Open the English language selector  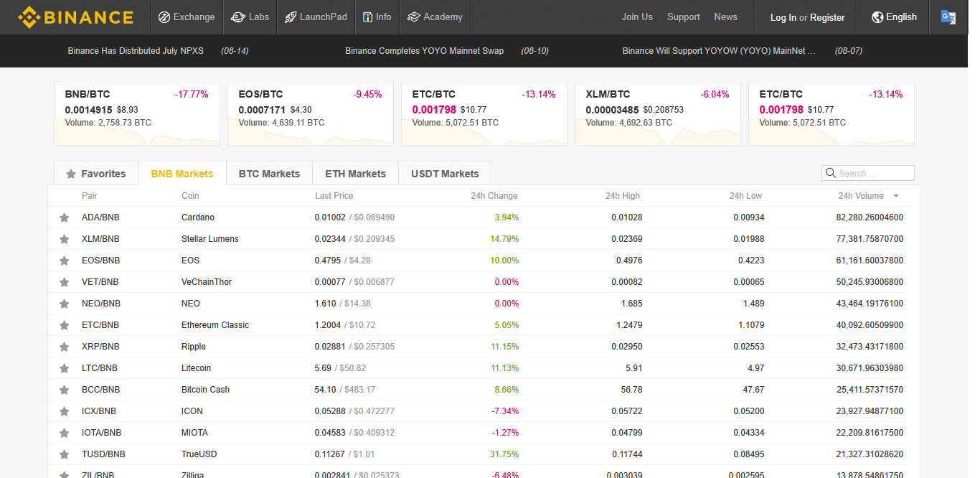tap(895, 17)
